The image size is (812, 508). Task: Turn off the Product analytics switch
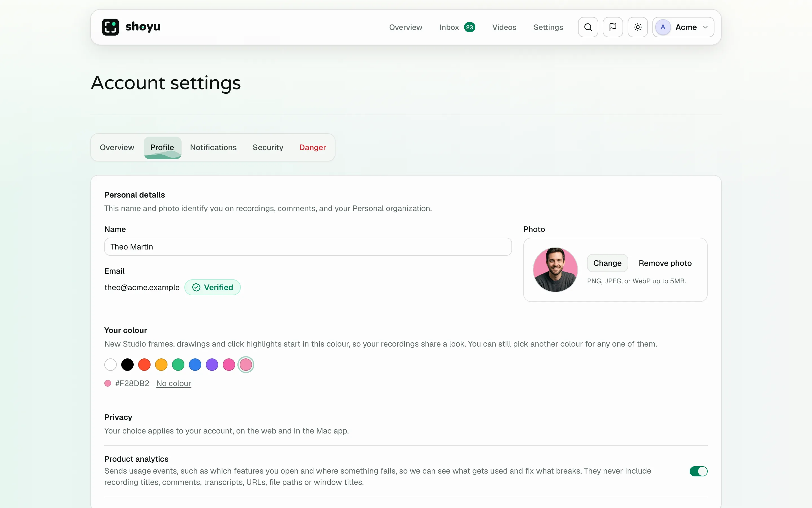[698, 471]
